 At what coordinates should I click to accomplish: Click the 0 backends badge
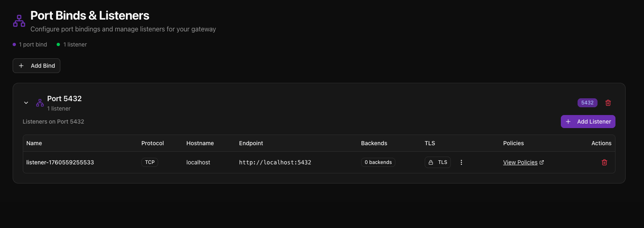[x=378, y=162]
